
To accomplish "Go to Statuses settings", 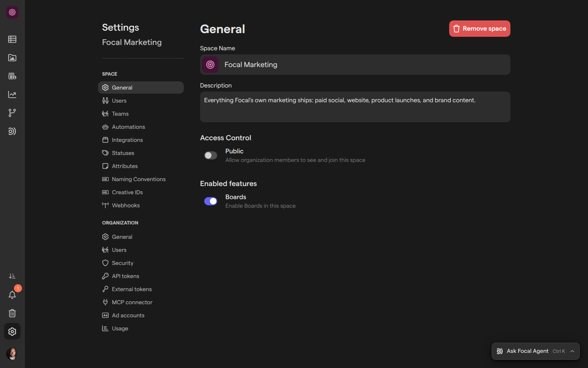I will pyautogui.click(x=141, y=153).
